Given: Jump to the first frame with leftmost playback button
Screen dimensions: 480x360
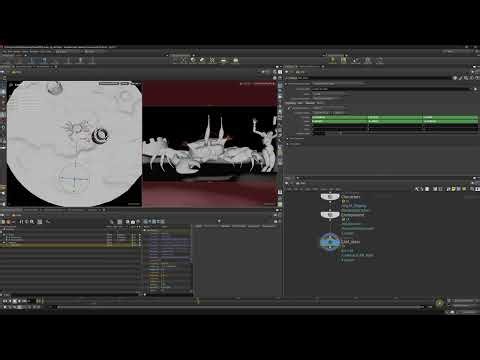Looking at the screenshot, I should coord(5,301).
